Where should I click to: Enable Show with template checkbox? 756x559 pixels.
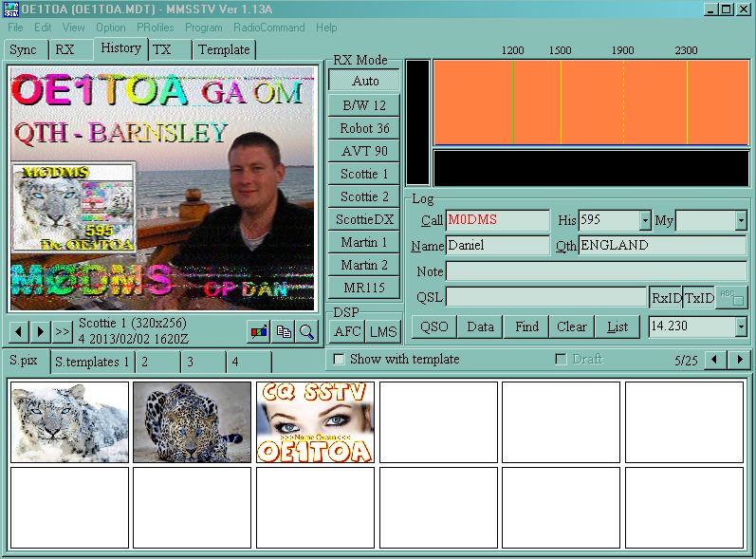(339, 360)
